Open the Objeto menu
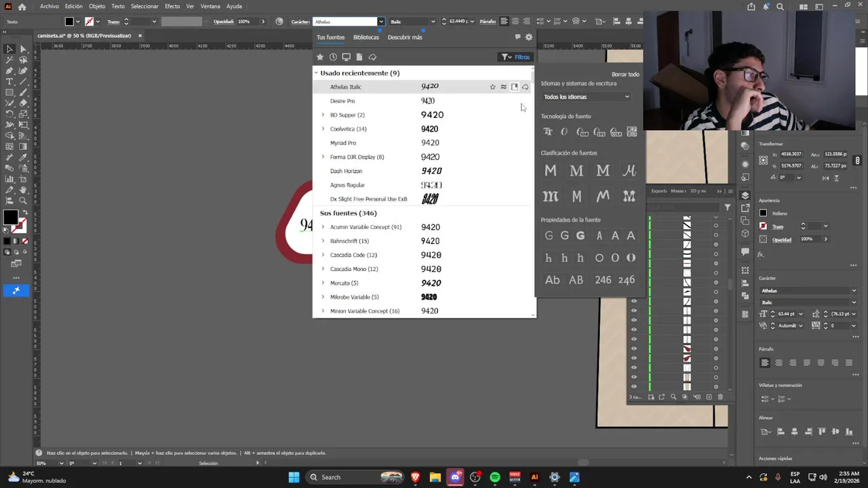The image size is (868, 488). click(97, 6)
